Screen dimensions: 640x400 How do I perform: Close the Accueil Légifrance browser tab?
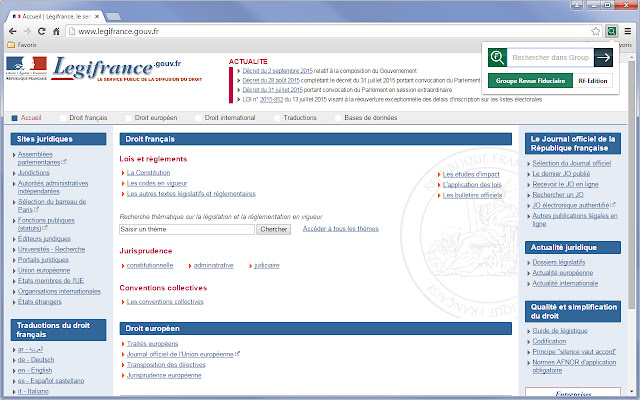tap(97, 17)
